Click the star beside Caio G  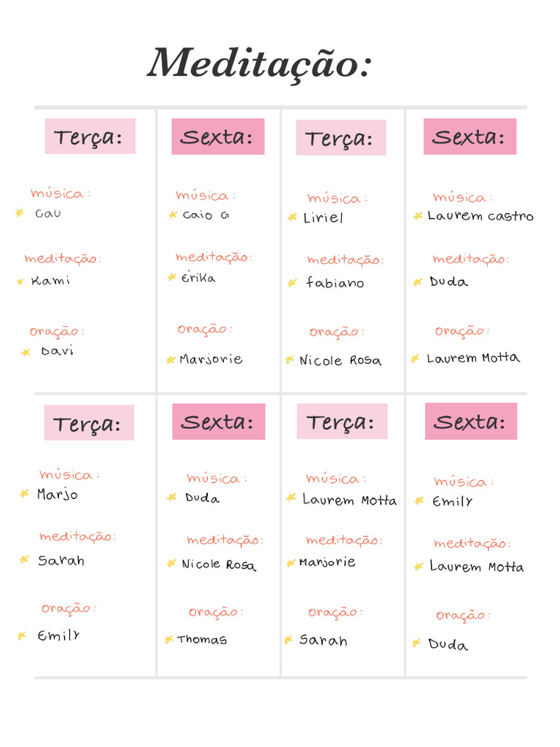(x=173, y=215)
